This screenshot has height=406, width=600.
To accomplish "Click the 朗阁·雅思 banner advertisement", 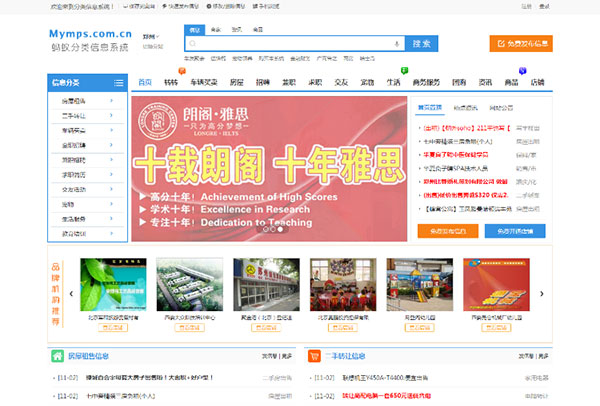I will [269, 168].
